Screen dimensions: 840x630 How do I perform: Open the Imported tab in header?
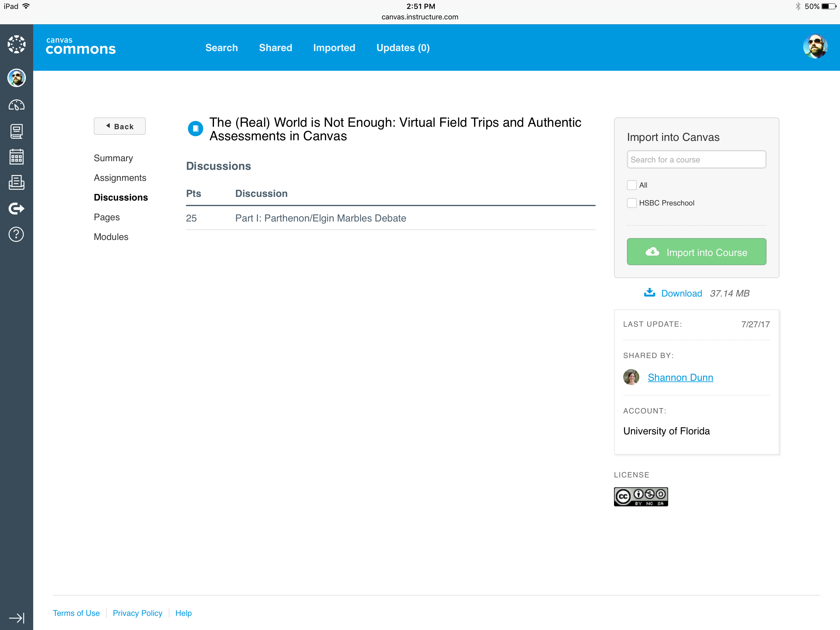coord(334,48)
